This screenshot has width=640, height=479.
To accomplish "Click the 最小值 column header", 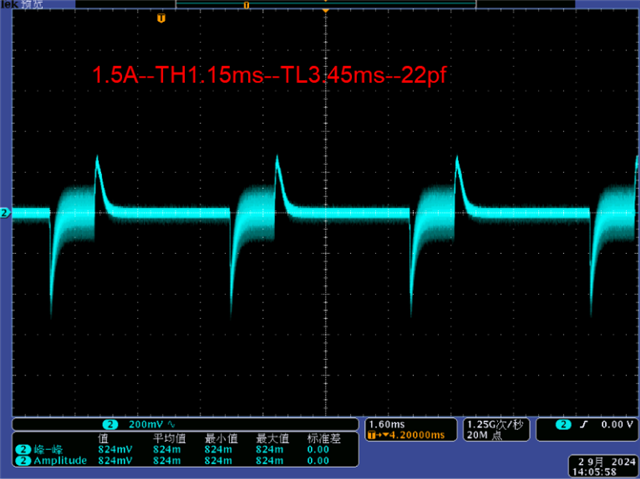I will (x=221, y=439).
